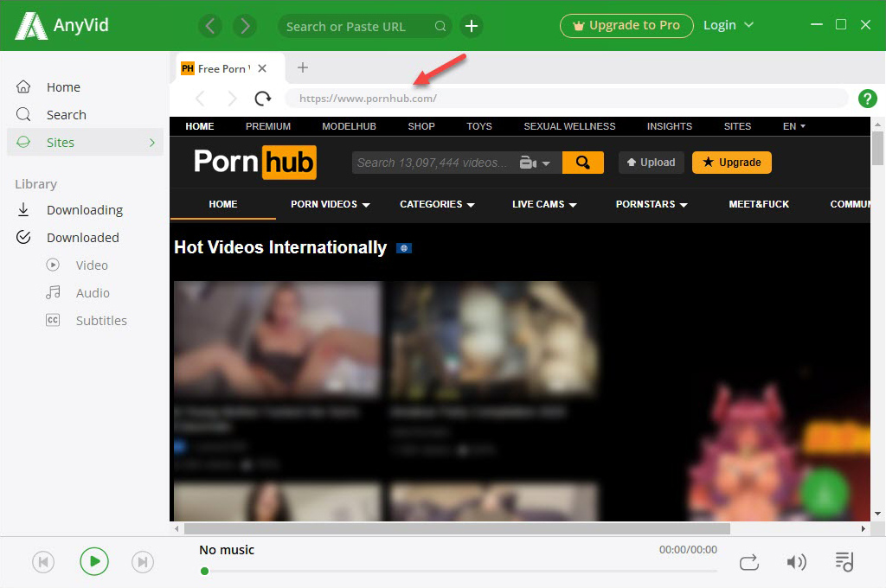Click the horizontal scrollbar's right arrow
This screenshot has height=588, width=886.
(x=863, y=528)
